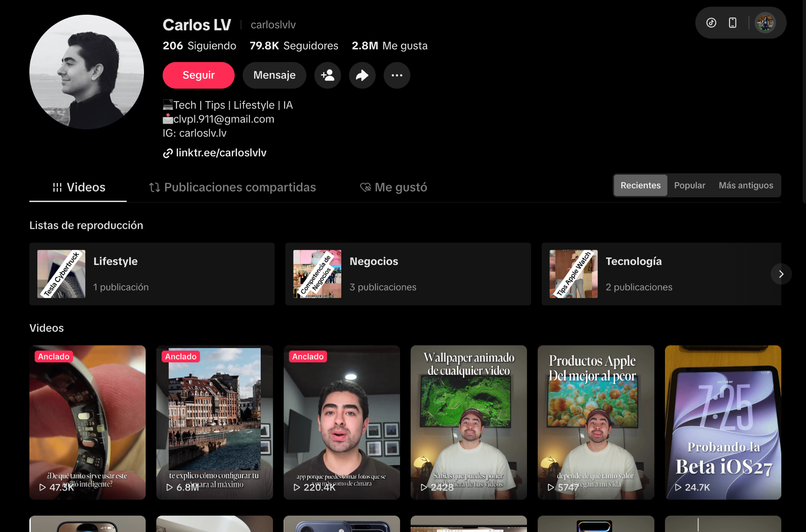Click the Tesla Cybertruck playlist cover image

coord(61,274)
